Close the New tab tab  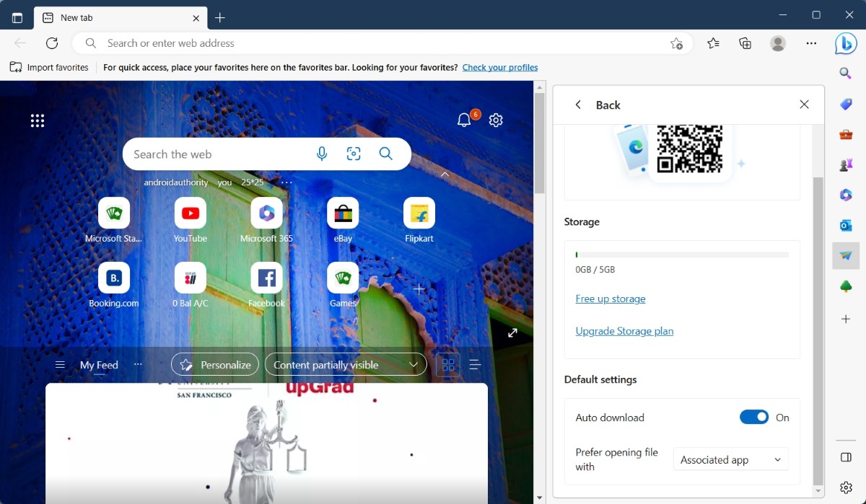coord(196,18)
